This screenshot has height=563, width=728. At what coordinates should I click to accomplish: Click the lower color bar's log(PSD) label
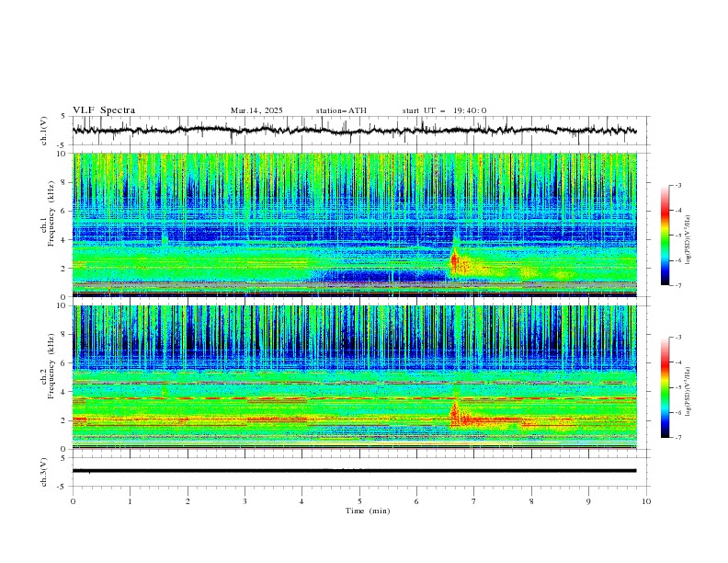point(688,391)
